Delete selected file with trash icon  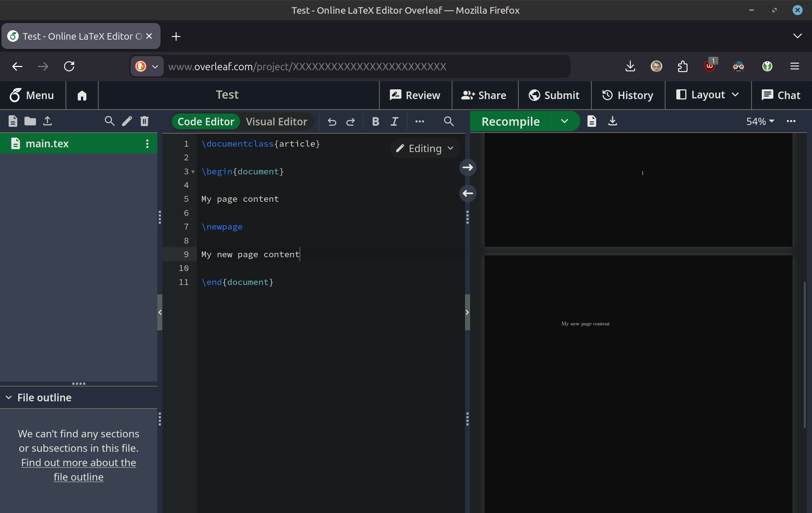144,121
